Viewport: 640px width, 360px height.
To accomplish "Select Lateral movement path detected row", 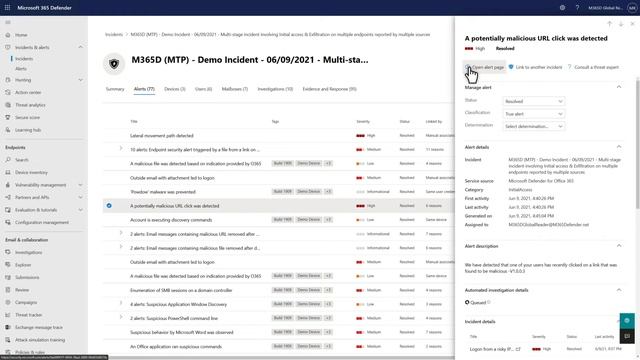I will coord(279,136).
